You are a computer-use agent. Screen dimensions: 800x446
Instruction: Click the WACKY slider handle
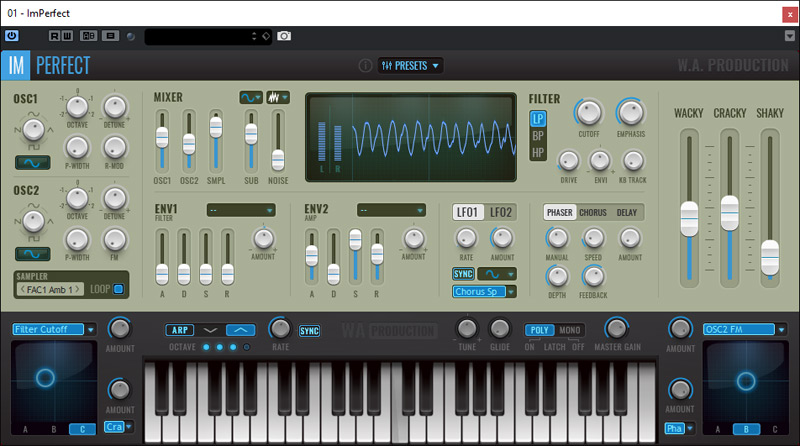[x=688, y=217]
